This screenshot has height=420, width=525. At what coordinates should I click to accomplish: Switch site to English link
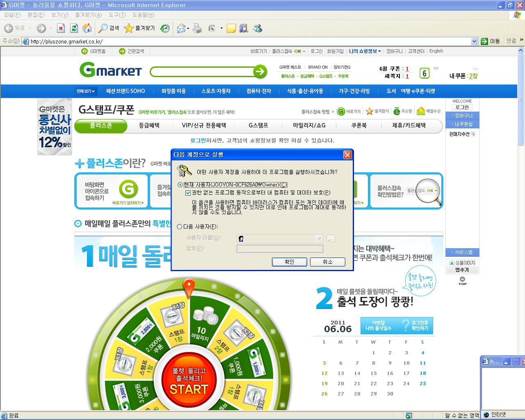pos(436,51)
